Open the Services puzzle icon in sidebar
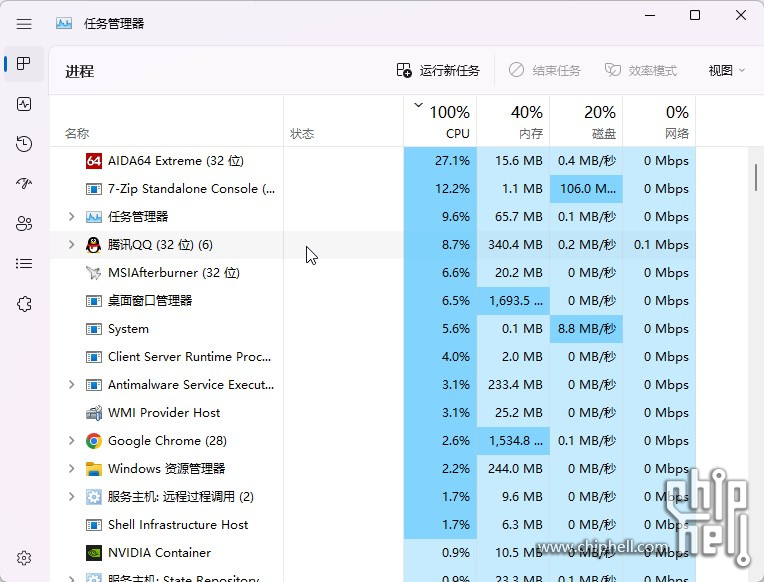 pyautogui.click(x=23, y=304)
